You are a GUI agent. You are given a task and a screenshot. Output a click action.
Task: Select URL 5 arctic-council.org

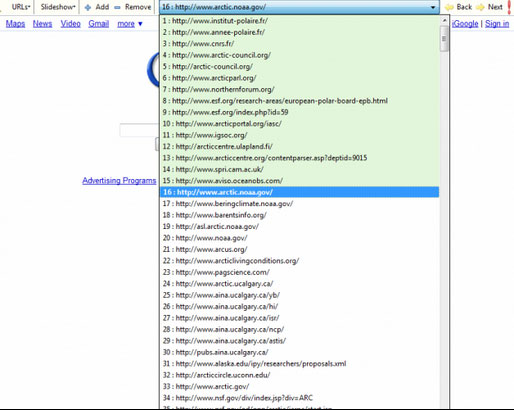299,66
